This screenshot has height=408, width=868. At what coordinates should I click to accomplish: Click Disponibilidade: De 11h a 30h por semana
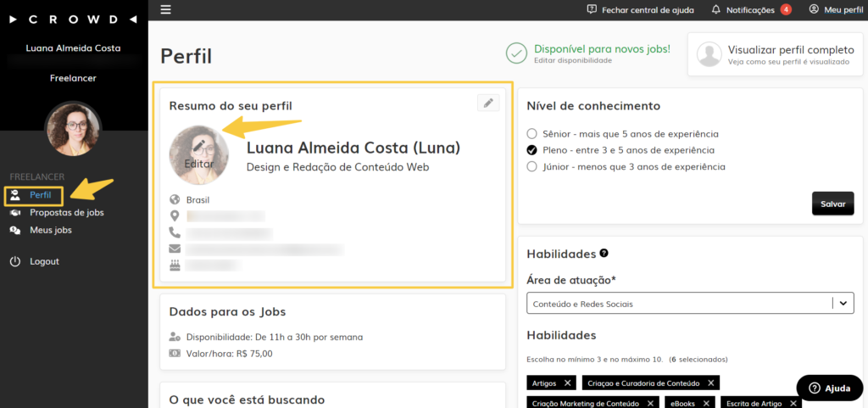275,337
